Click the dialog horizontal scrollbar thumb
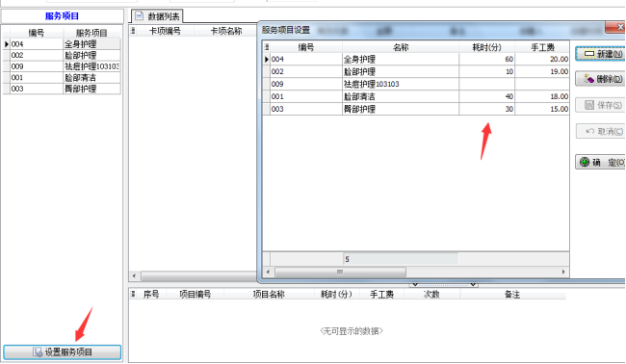This screenshot has width=626, height=364. 340,272
